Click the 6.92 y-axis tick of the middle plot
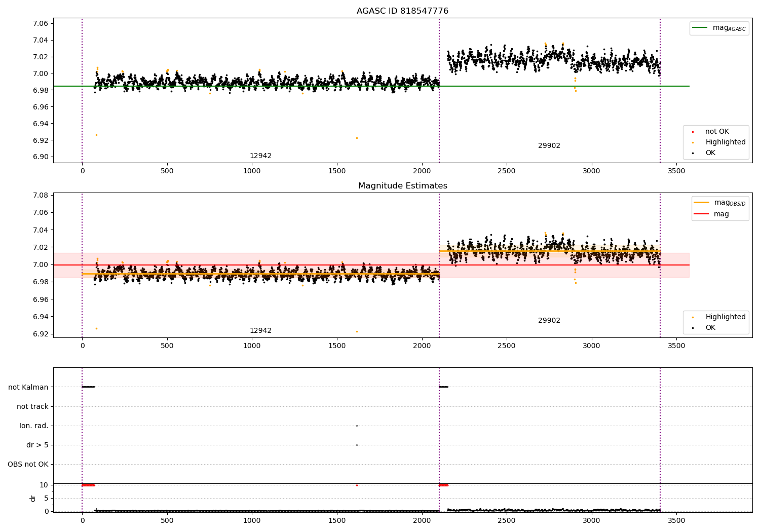The height and width of the screenshot is (532, 760). [x=41, y=334]
